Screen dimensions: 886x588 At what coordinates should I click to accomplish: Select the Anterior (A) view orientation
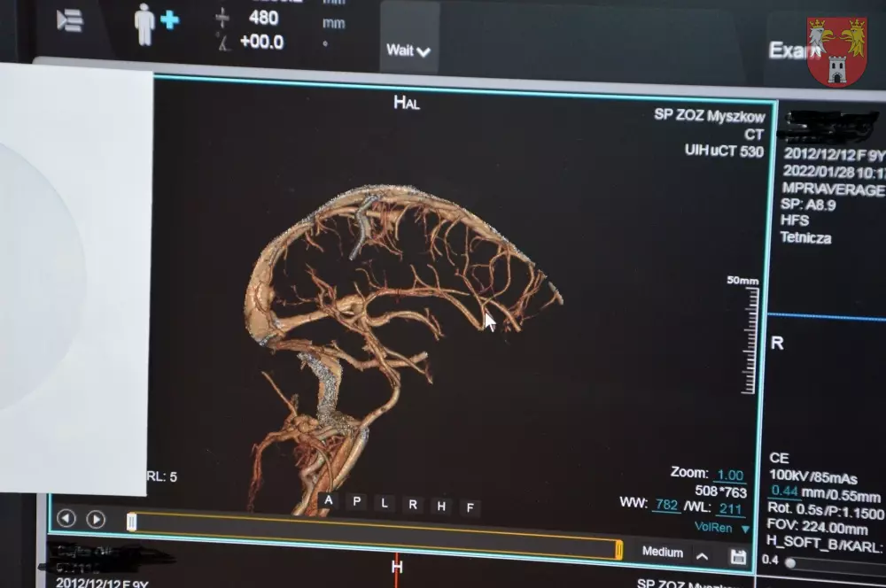[329, 501]
